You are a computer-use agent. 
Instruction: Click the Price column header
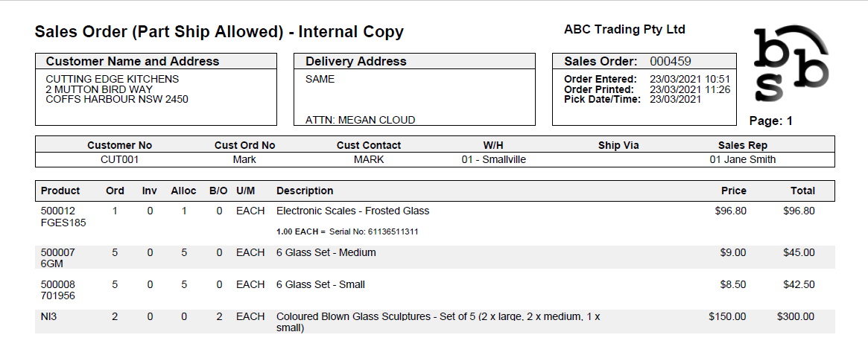tap(733, 191)
